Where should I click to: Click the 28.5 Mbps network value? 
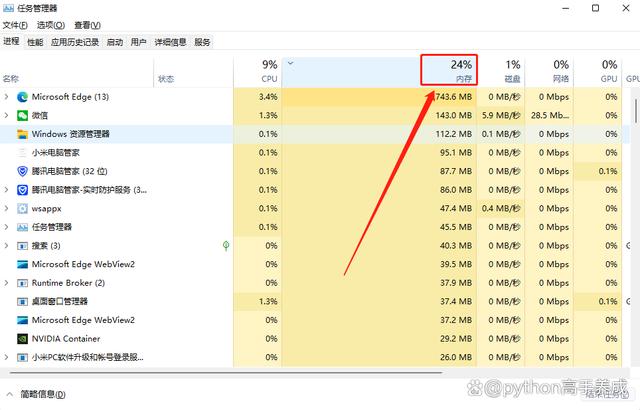[550, 115]
